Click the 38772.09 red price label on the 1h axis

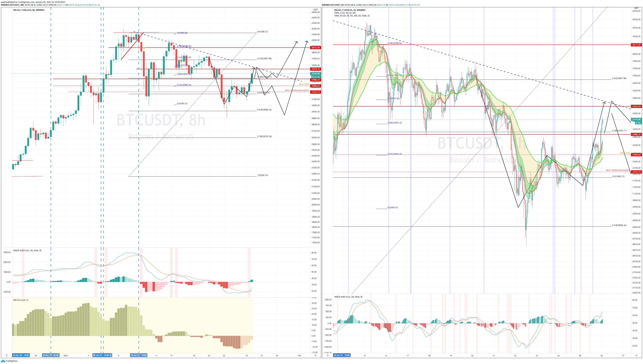tap(636, 45)
